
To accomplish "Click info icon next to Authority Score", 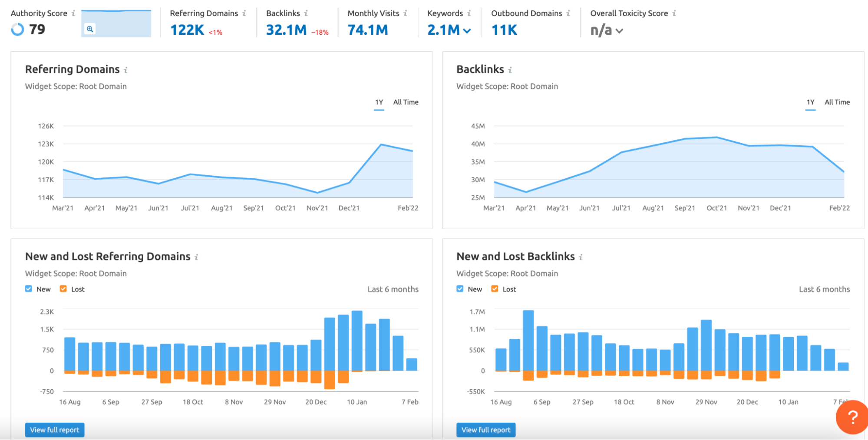I will 73,13.
